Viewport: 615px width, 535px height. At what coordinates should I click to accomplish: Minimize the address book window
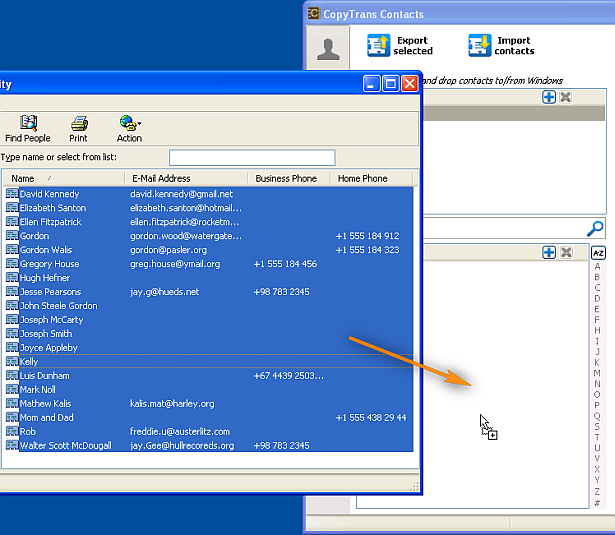click(371, 84)
